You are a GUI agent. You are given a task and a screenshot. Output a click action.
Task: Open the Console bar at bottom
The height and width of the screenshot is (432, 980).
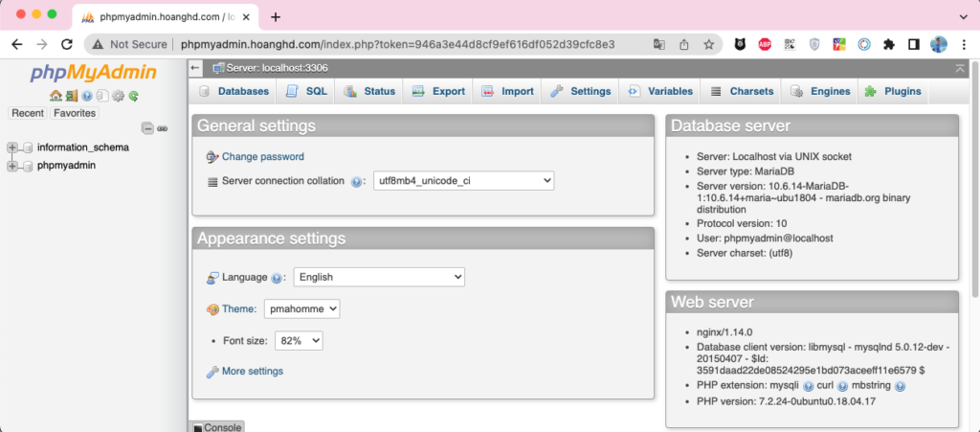pyautogui.click(x=216, y=427)
